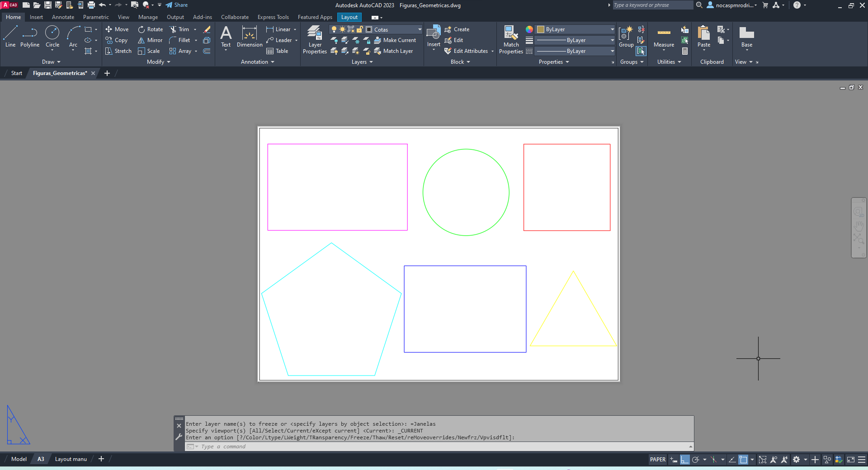This screenshot has height=470, width=868.
Task: Expand the Layers panel
Action: click(x=362, y=62)
